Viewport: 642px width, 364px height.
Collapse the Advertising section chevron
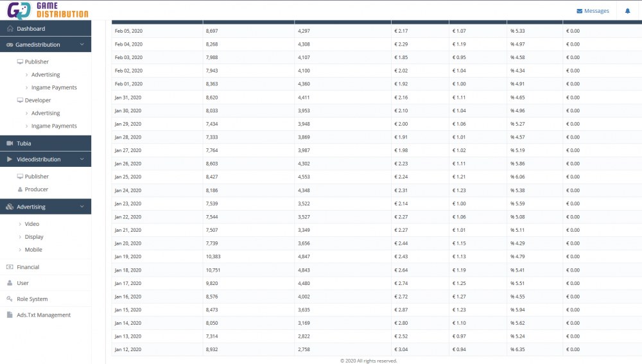(82, 207)
